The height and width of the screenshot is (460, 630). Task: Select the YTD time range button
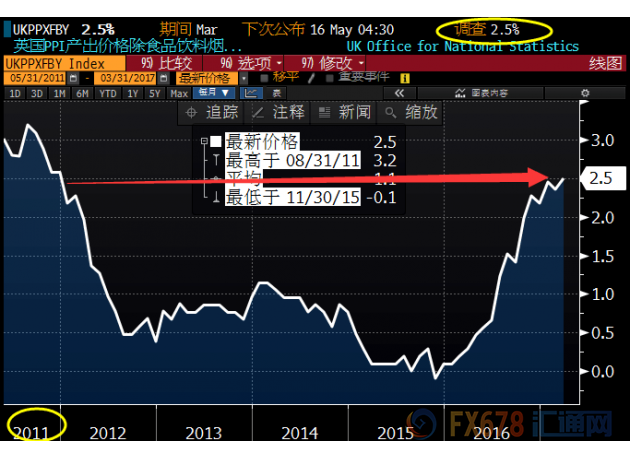tap(108, 93)
